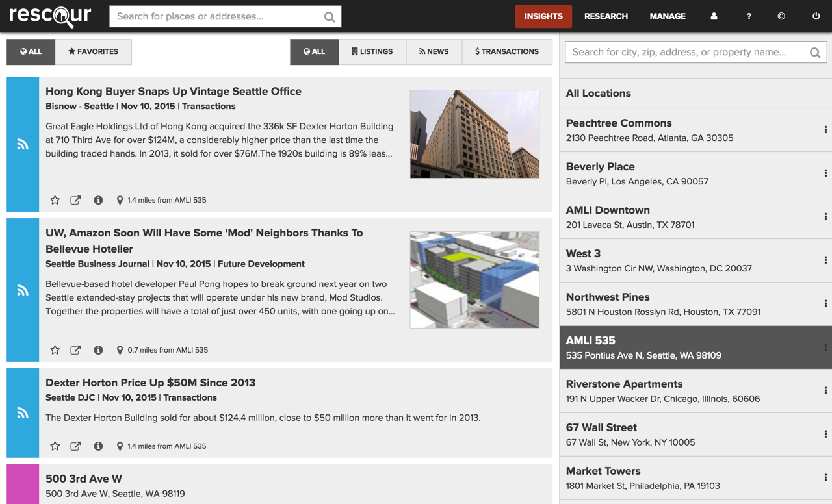Show info for Hong Kong Buyer article
Viewport: 832px width, 504px height.
tap(98, 200)
